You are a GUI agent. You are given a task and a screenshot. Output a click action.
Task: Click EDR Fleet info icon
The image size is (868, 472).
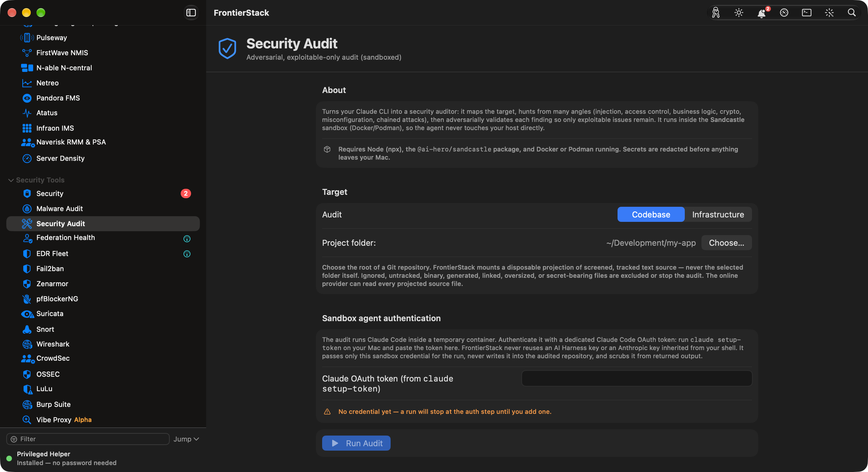point(187,254)
